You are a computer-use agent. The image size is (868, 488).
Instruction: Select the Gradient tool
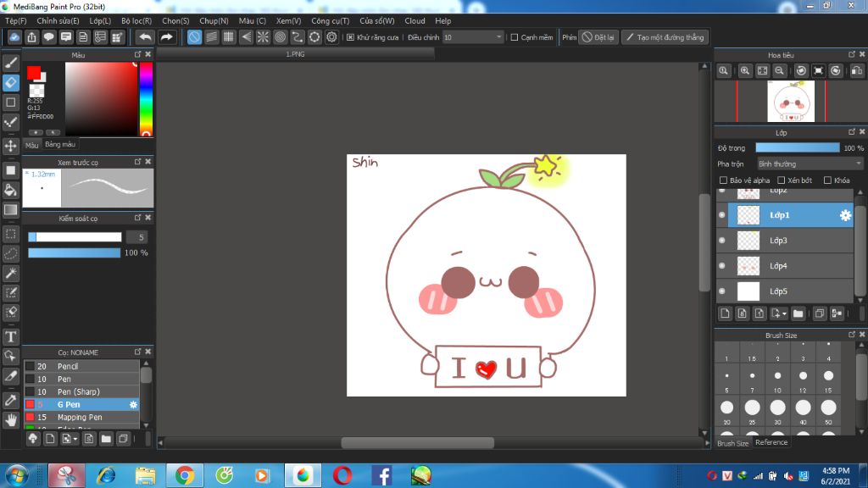[x=10, y=210]
